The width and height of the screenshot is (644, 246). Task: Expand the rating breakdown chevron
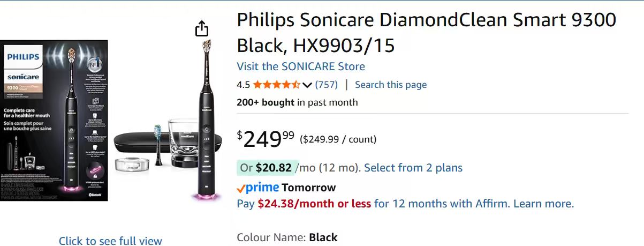coord(307,85)
